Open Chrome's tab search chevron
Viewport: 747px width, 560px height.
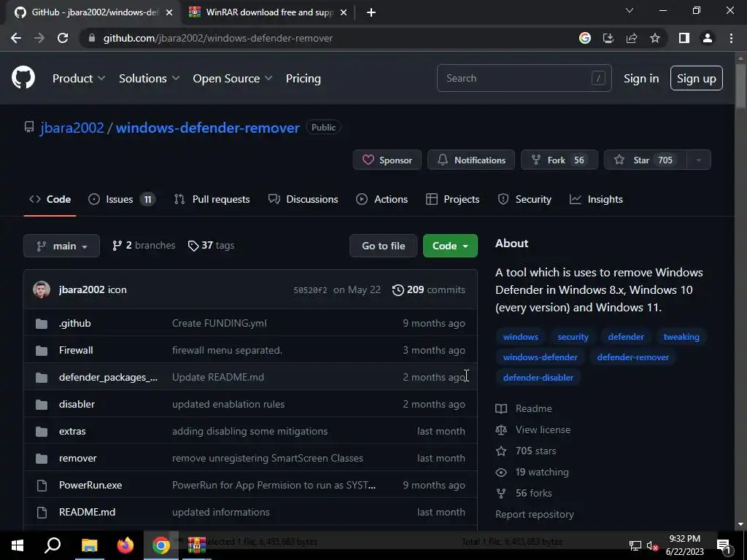(630, 10)
